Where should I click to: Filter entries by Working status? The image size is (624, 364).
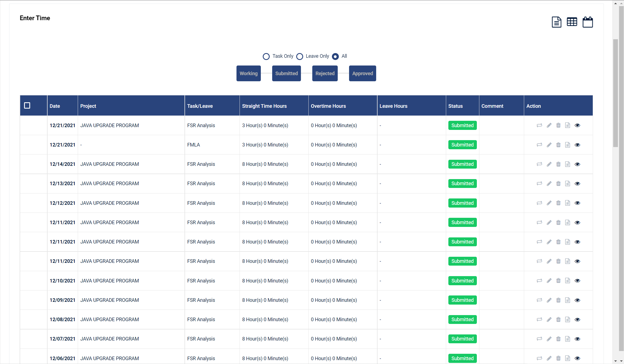pyautogui.click(x=249, y=74)
